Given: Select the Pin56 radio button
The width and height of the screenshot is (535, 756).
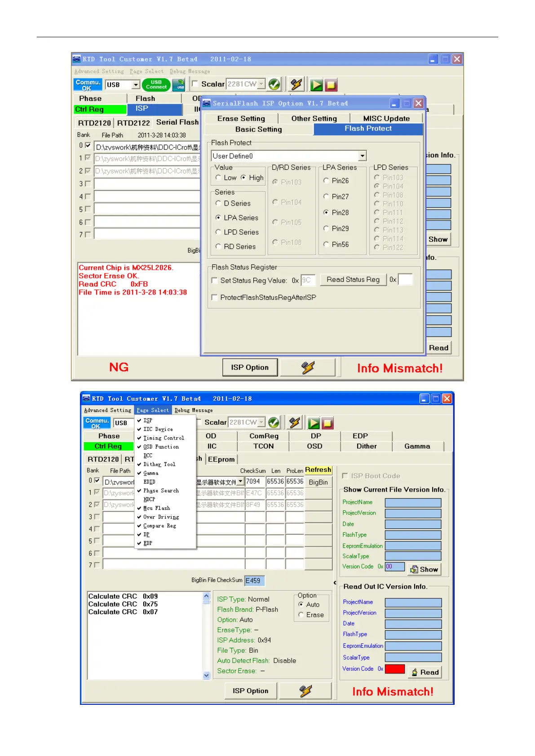Looking at the screenshot, I should [326, 244].
